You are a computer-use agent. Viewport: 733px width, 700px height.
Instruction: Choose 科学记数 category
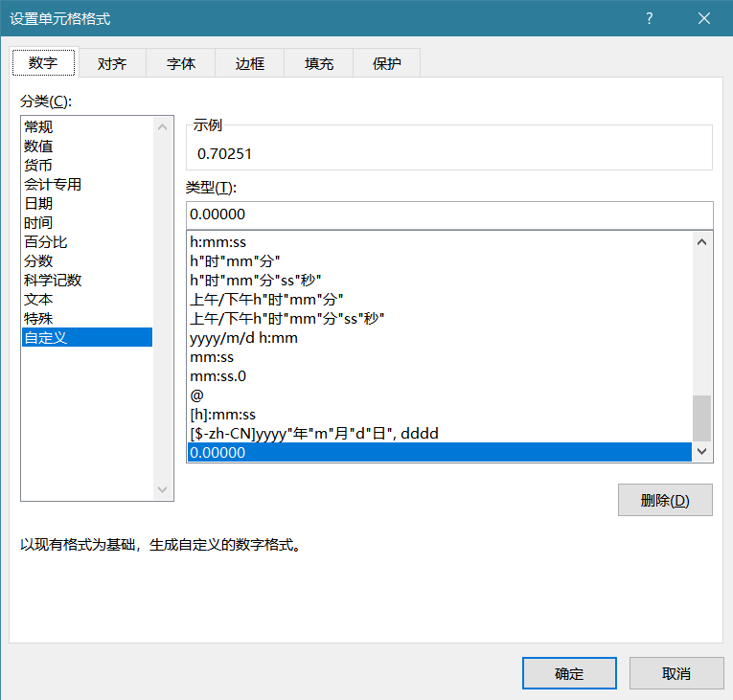pyautogui.click(x=87, y=280)
